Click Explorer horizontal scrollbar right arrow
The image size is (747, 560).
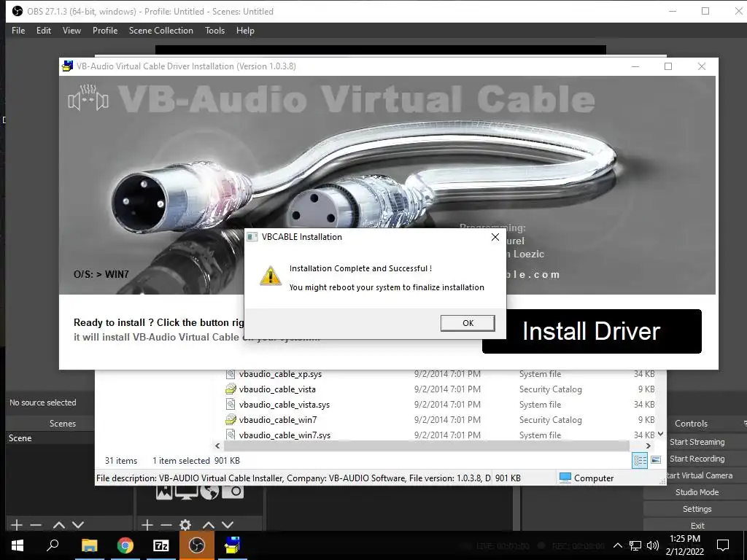[x=648, y=446]
